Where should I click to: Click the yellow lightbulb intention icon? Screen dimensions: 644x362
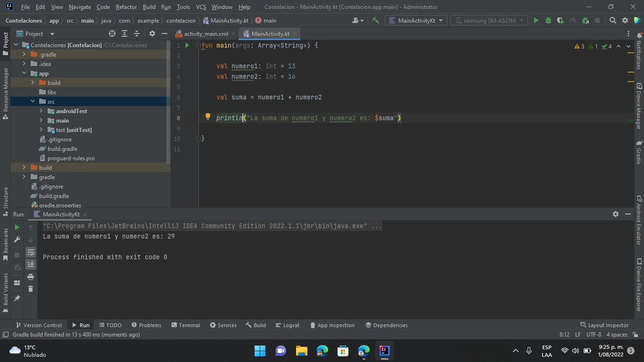(x=208, y=117)
